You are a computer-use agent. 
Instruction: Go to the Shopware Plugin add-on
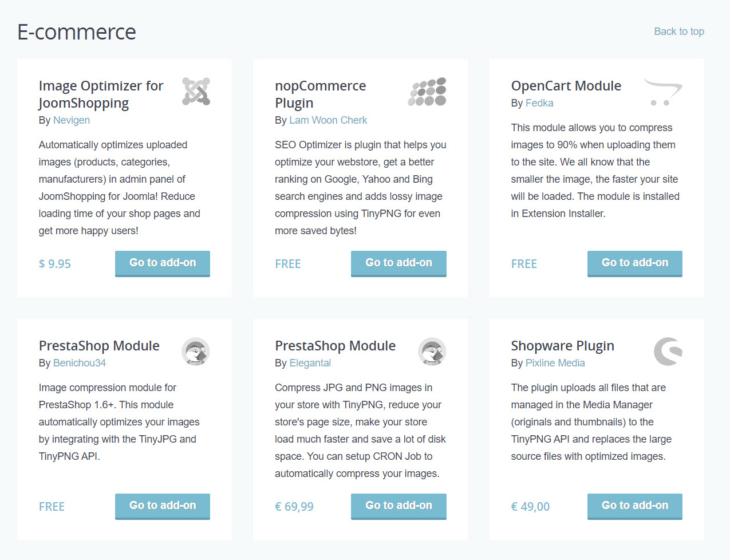[634, 506]
